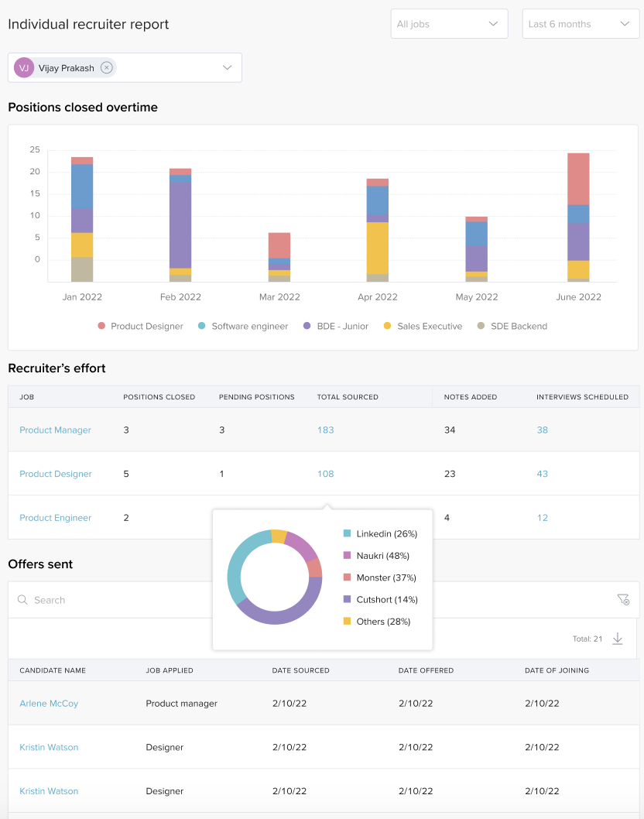Click the Search input field
644x819 pixels.
(116, 600)
